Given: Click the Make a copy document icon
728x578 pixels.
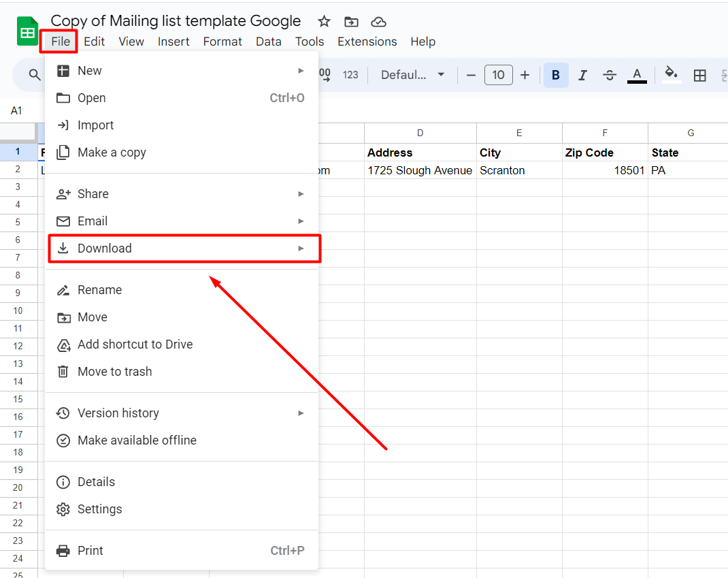Looking at the screenshot, I should click(63, 152).
